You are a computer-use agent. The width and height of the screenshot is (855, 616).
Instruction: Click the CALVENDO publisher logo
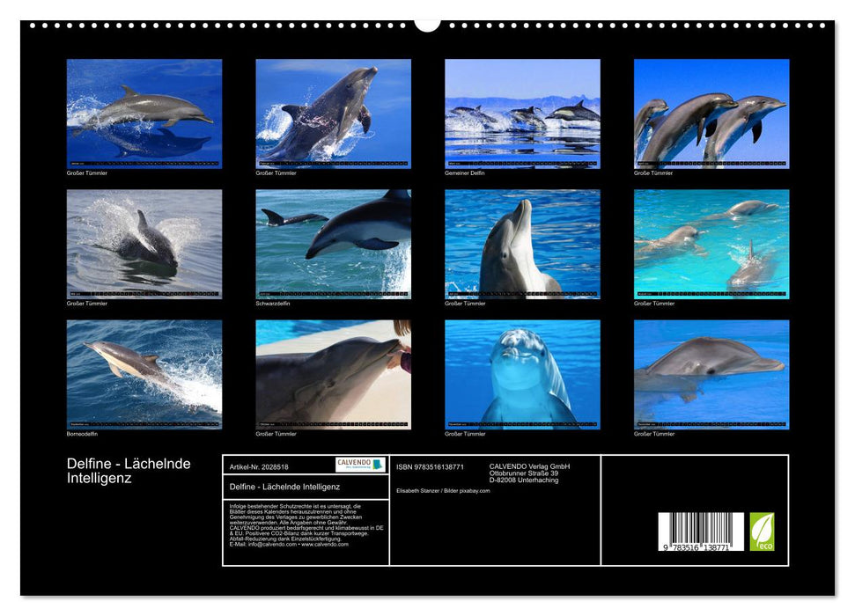[355, 464]
